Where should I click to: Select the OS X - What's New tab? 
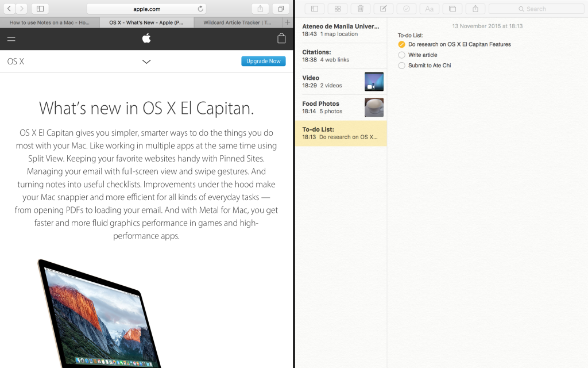146,22
